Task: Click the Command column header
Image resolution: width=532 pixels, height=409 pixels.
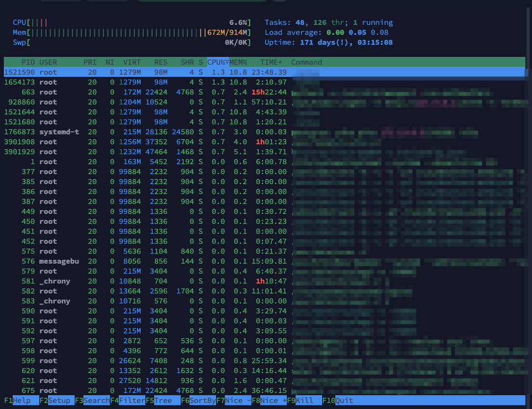Action: click(x=307, y=62)
